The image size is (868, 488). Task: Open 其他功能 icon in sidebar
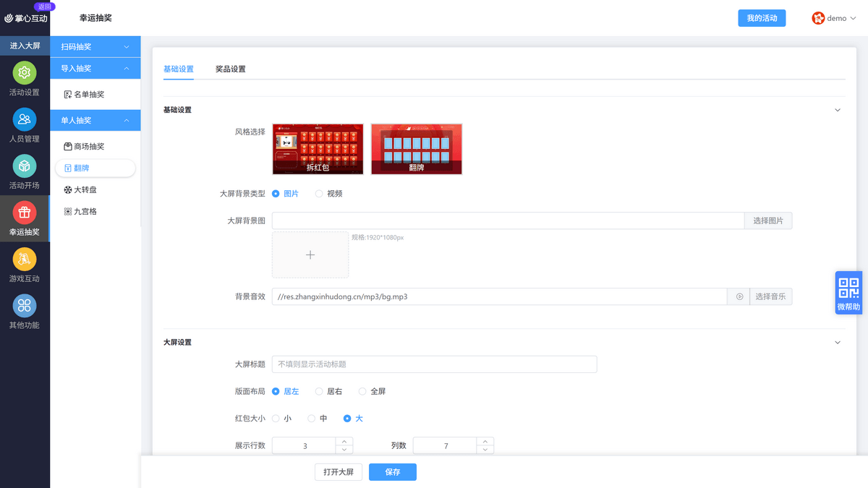pos(25,306)
